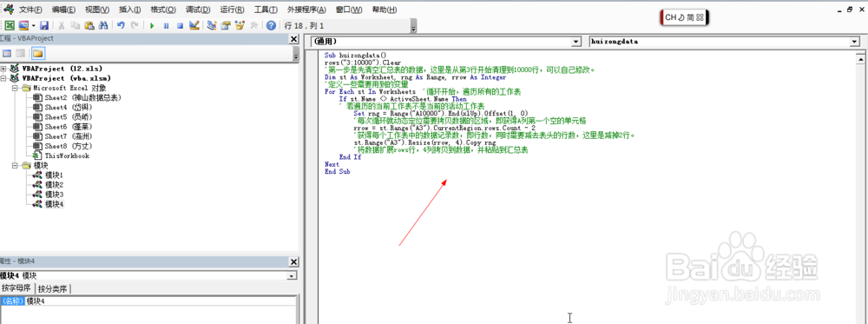Click code line 'Sub huizongdata()'

click(x=355, y=56)
